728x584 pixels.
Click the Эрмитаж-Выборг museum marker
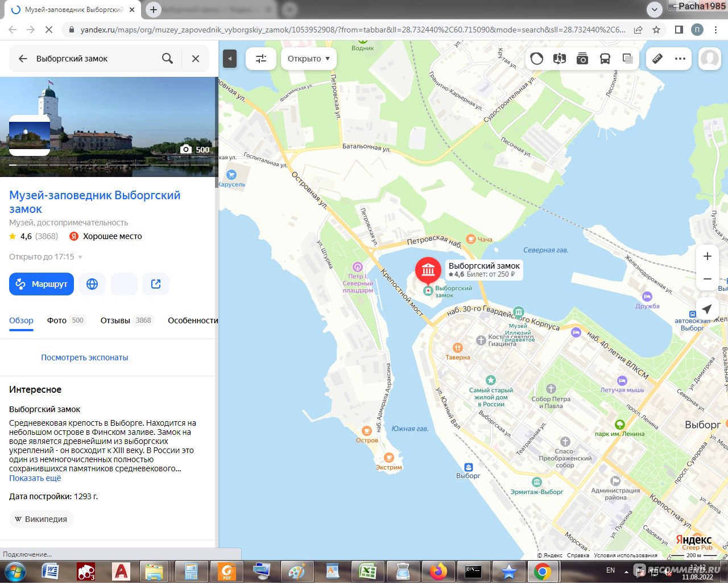coord(536,482)
